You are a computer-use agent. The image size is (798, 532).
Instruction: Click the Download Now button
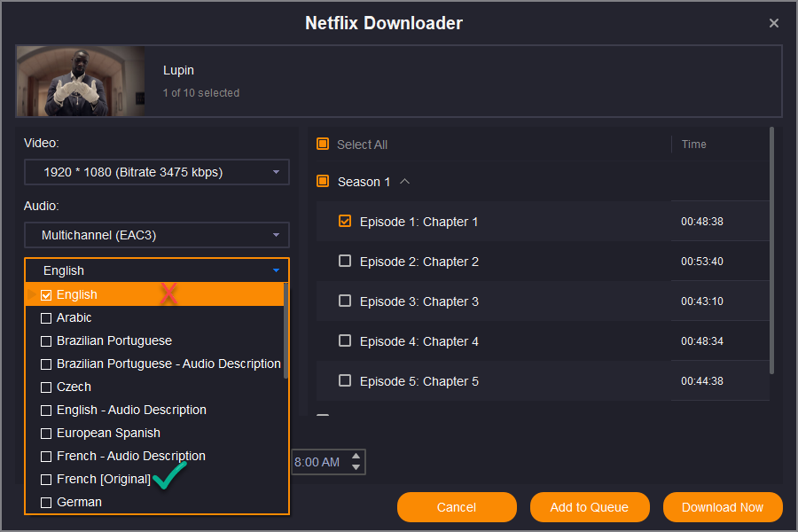[x=722, y=507]
